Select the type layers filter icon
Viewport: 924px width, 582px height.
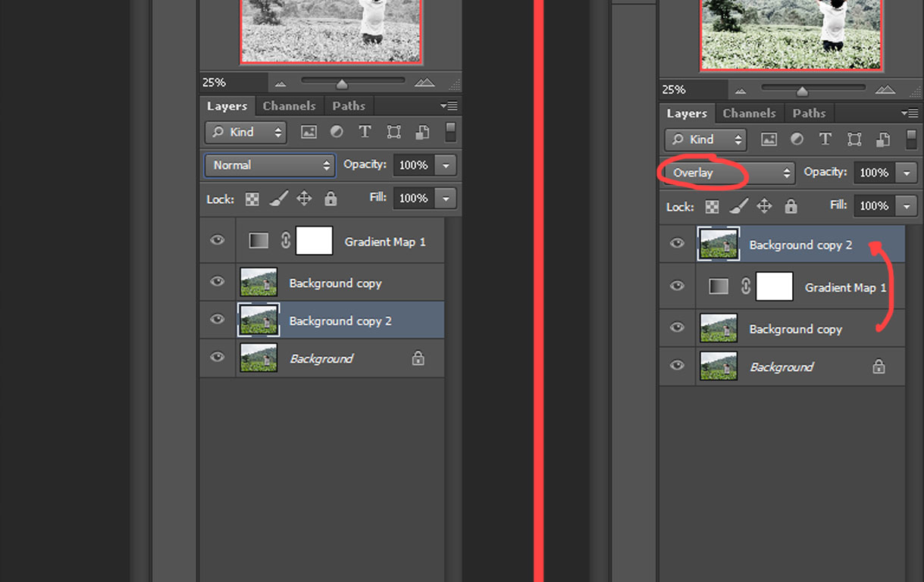[x=365, y=132]
